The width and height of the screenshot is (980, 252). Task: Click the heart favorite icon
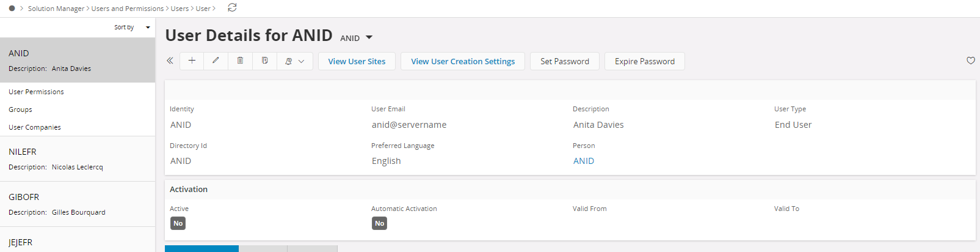click(x=970, y=61)
